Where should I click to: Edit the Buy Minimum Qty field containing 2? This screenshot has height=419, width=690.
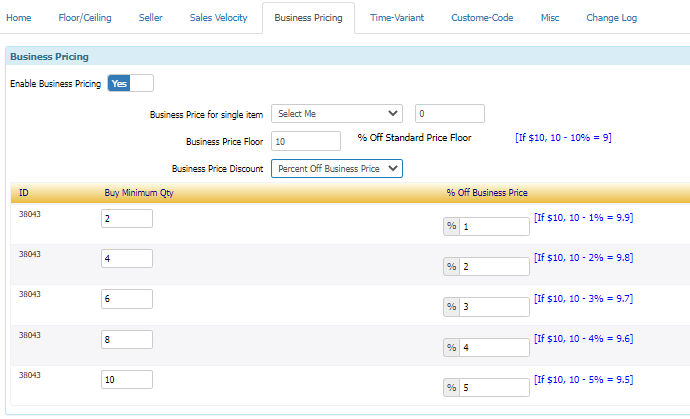coord(127,218)
